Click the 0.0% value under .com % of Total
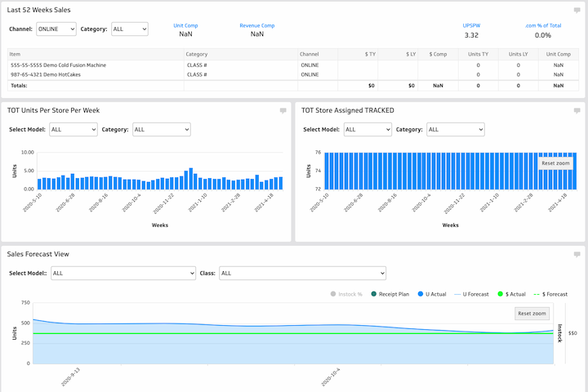The image size is (588, 392). (x=543, y=35)
